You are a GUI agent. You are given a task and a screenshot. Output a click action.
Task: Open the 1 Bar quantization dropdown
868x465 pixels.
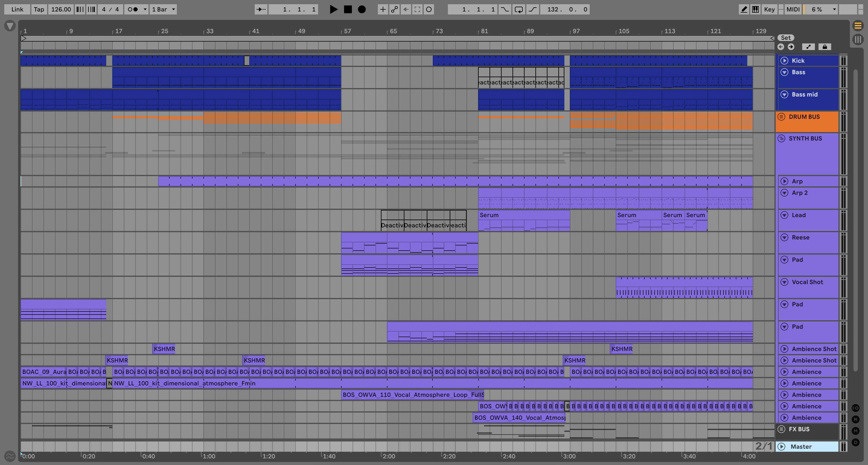(163, 9)
